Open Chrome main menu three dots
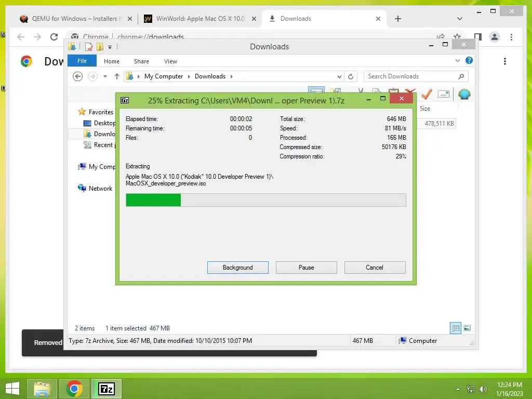Image resolution: width=532 pixels, height=399 pixels. (x=511, y=37)
